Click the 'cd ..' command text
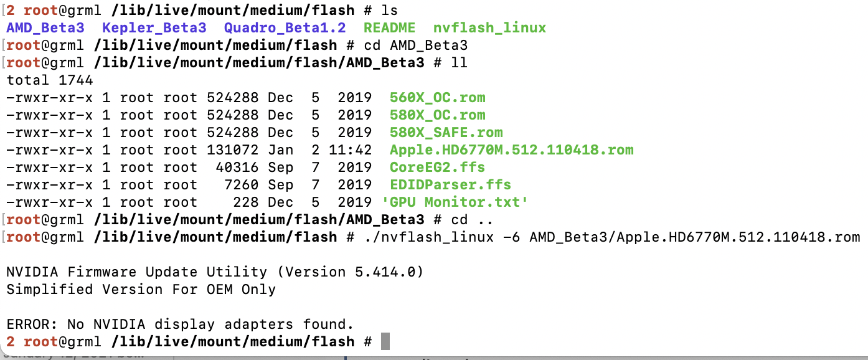Viewport: 868px width, 360px height. click(467, 220)
